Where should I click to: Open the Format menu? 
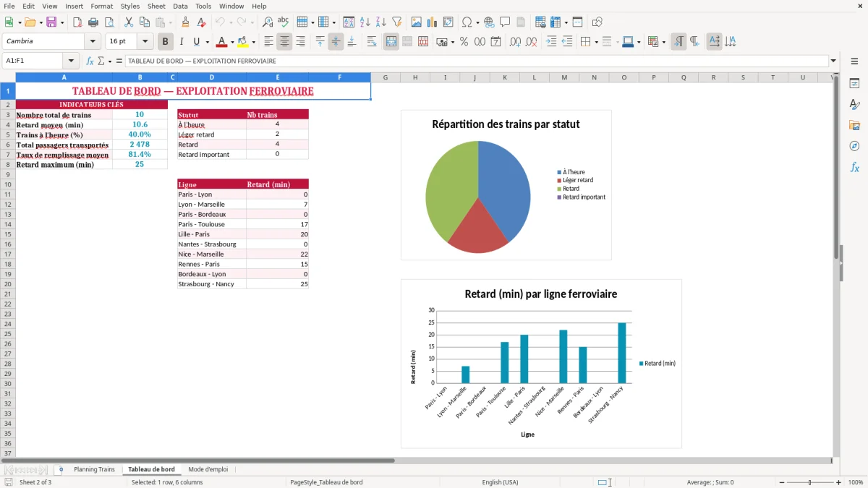[102, 6]
